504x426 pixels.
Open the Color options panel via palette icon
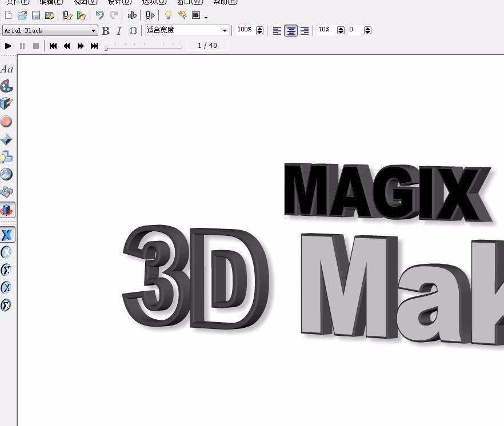[7, 86]
